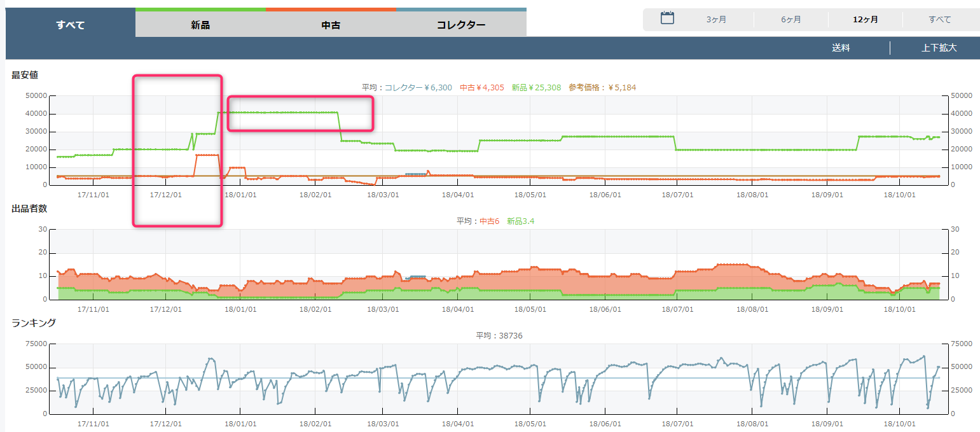This screenshot has height=432, width=980.
Task: Click the calendar icon beside 3ヶ月
Action: tap(667, 18)
